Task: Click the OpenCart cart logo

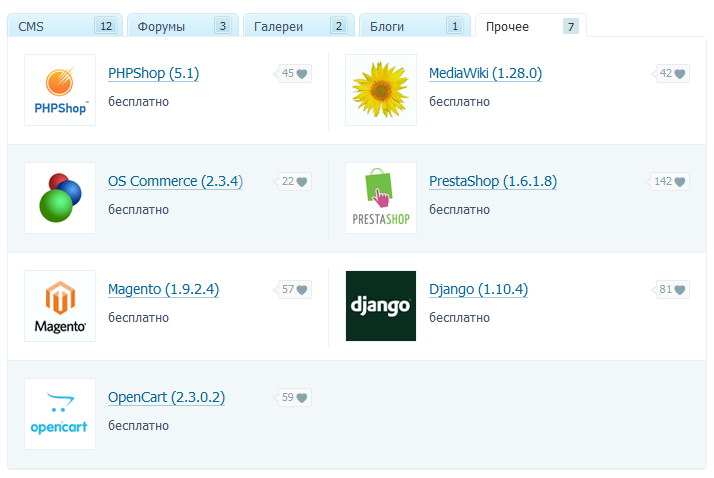Action: click(x=60, y=414)
